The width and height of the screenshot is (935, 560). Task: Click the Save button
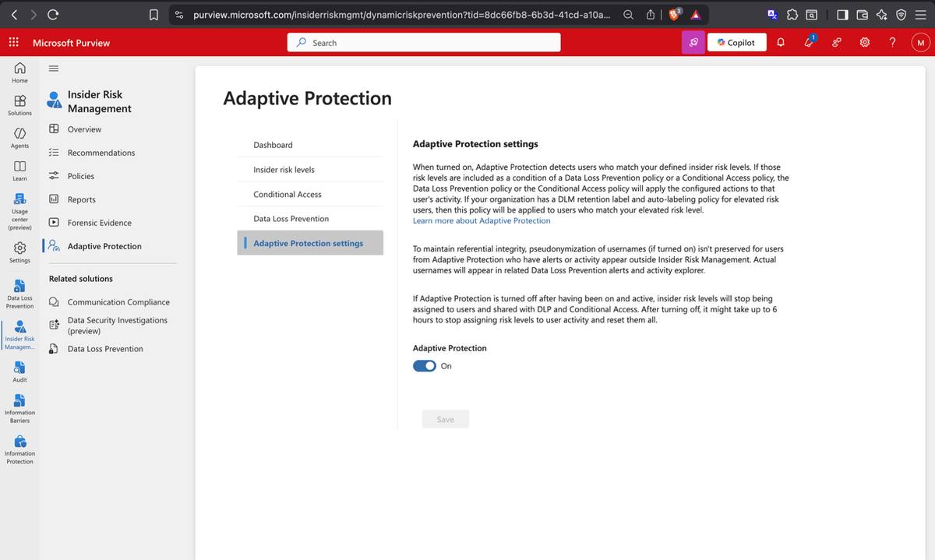pyautogui.click(x=446, y=419)
